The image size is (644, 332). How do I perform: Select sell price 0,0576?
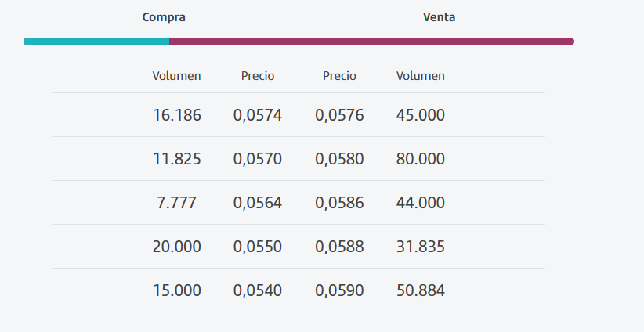(x=339, y=115)
